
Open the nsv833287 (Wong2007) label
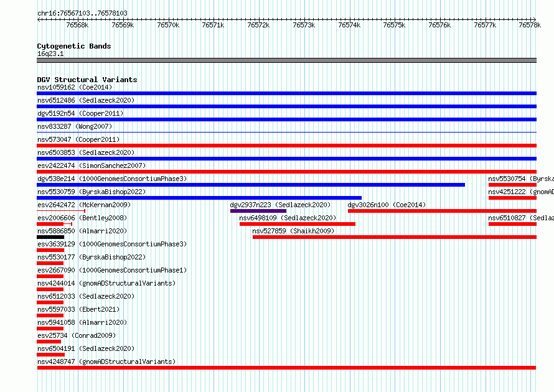pyautogui.click(x=75, y=126)
